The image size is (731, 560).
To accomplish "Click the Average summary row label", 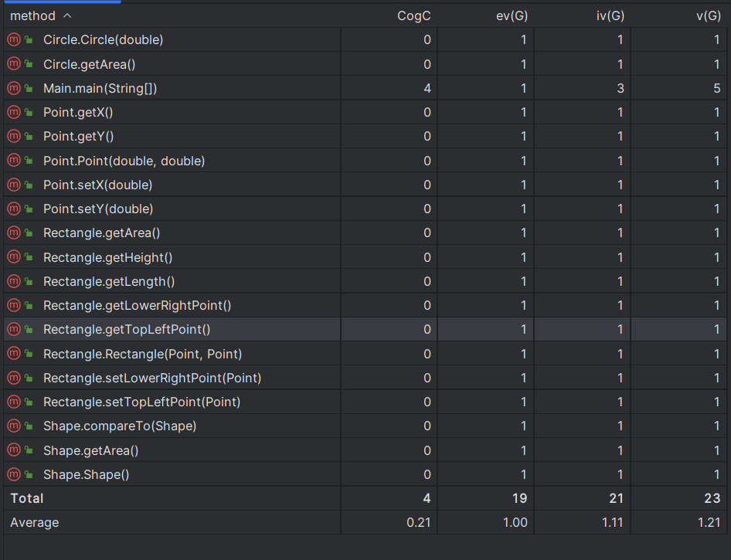I will click(x=34, y=522).
